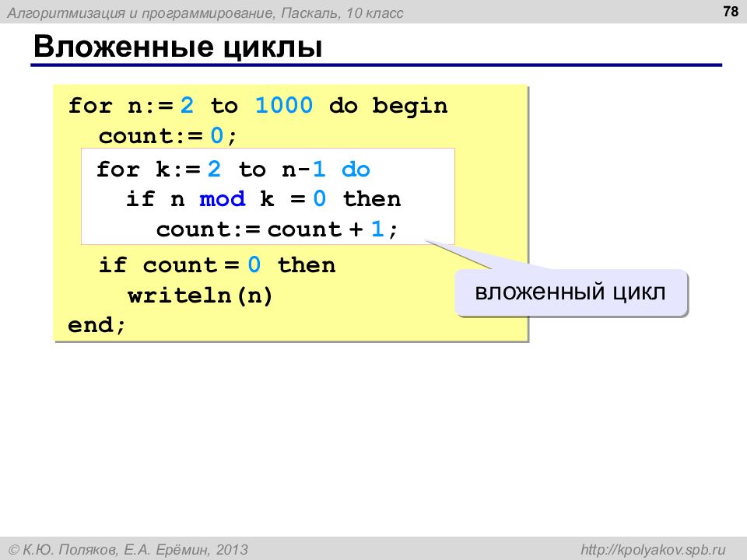Screen dimensions: 747x560
Task: Click code line 'writeln(n)'
Action: pyautogui.click(x=200, y=296)
